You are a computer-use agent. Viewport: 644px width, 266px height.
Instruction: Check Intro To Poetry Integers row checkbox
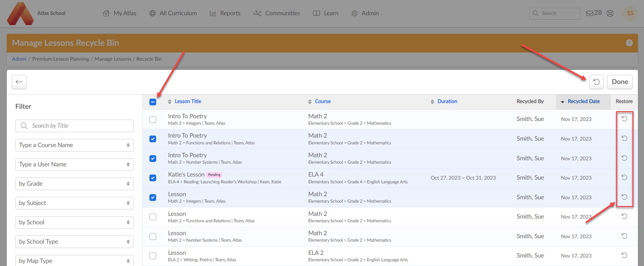point(153,119)
